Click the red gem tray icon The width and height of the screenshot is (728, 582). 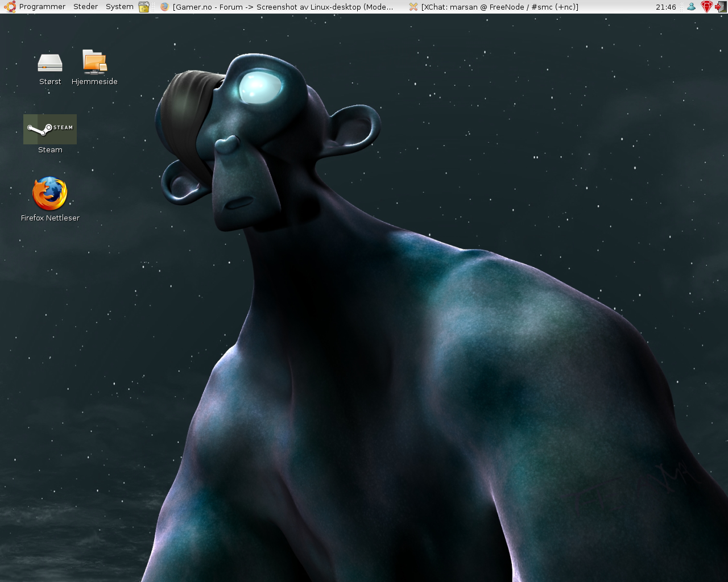point(706,7)
